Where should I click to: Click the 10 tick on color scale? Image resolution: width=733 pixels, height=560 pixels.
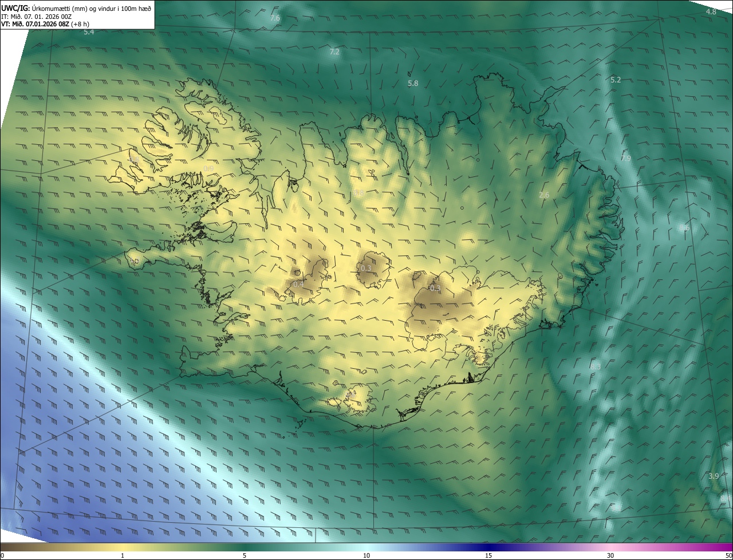(366, 555)
